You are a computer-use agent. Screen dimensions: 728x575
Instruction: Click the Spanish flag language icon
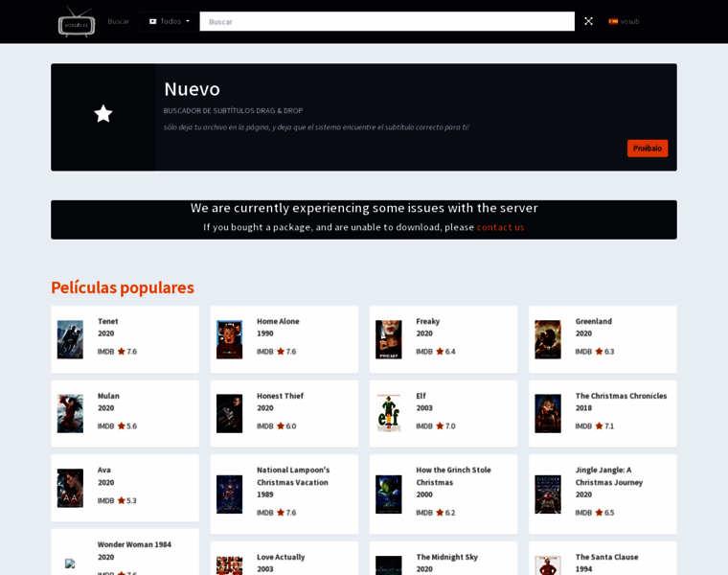click(613, 21)
